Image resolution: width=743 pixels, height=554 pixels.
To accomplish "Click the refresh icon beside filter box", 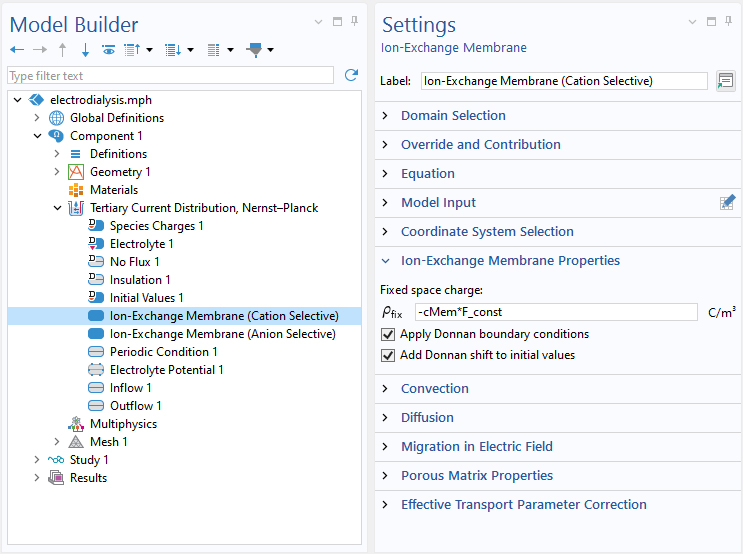I will (x=351, y=75).
